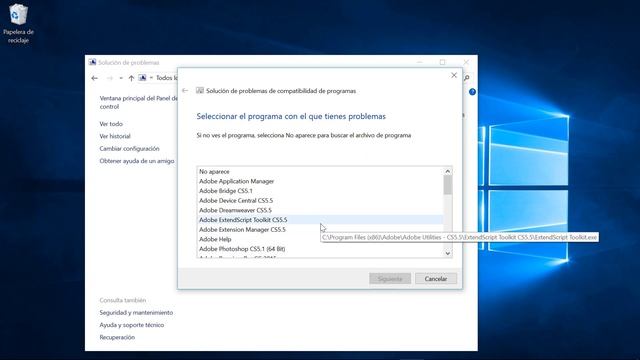Select Adobe Device Central CS5.5

pyautogui.click(x=320, y=200)
